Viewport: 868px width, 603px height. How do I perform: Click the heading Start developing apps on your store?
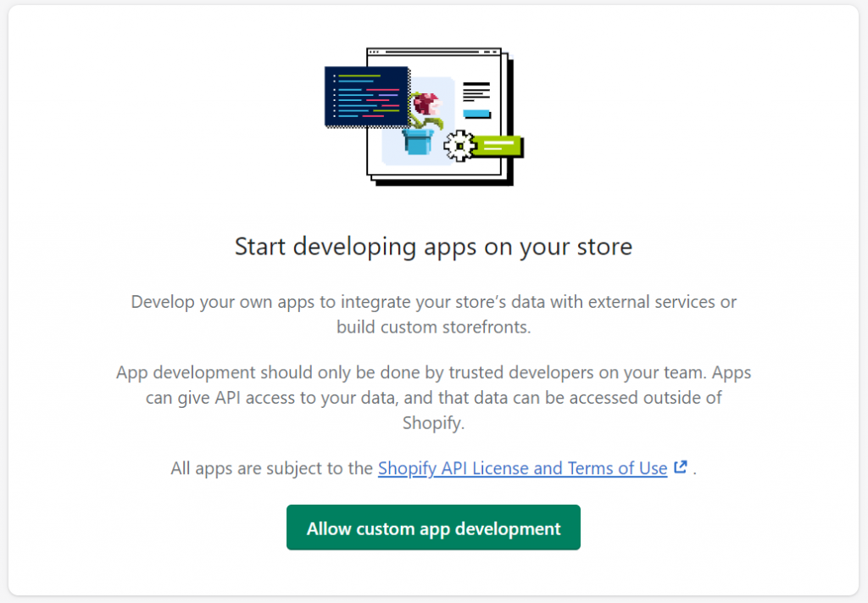pos(433,247)
